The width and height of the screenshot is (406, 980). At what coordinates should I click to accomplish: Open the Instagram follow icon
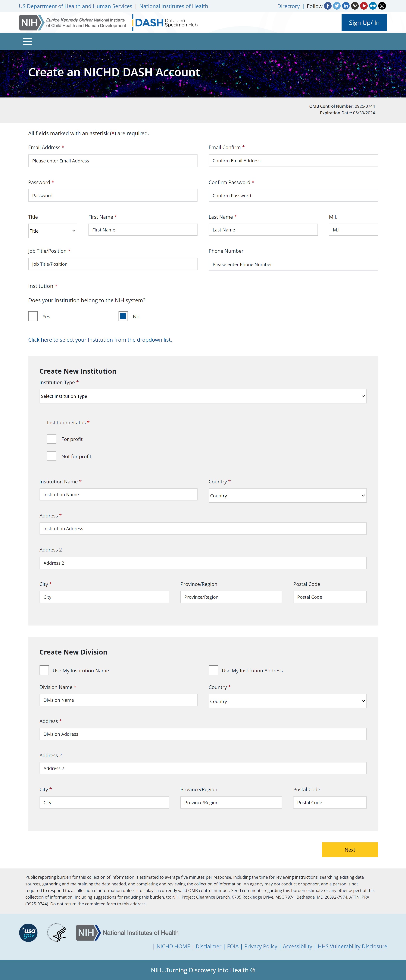(382, 6)
